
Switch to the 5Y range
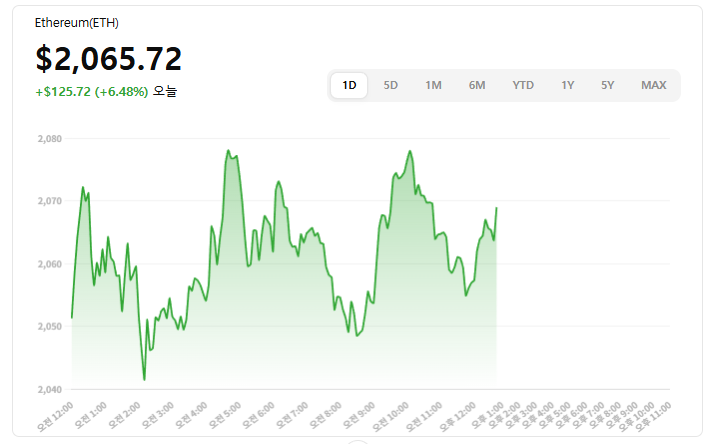click(608, 85)
